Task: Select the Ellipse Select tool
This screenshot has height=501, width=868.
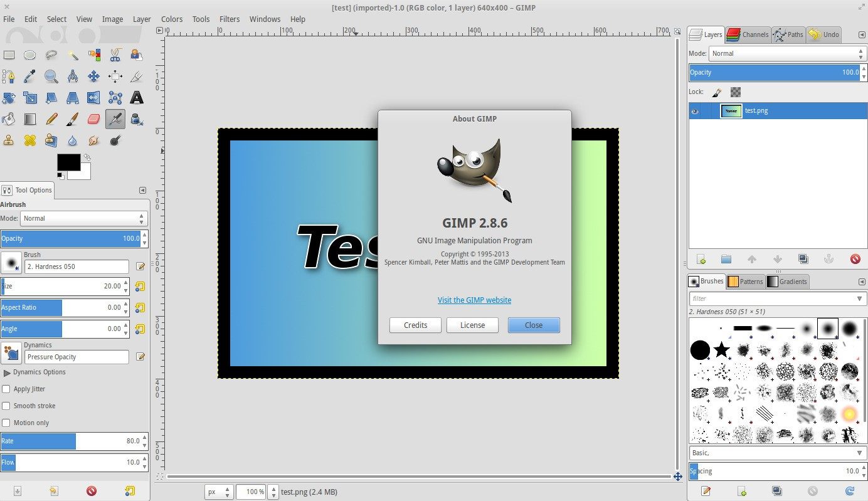Action: (x=30, y=55)
